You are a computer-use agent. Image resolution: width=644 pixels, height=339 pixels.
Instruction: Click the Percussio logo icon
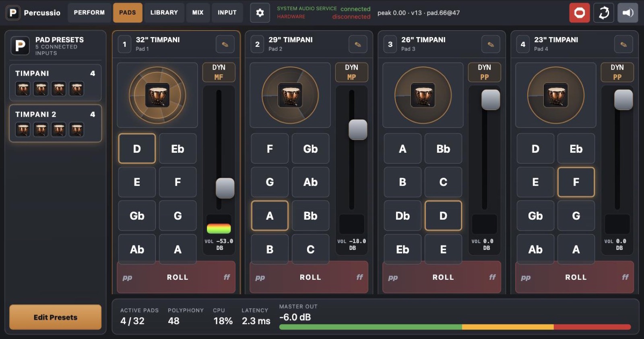[13, 12]
